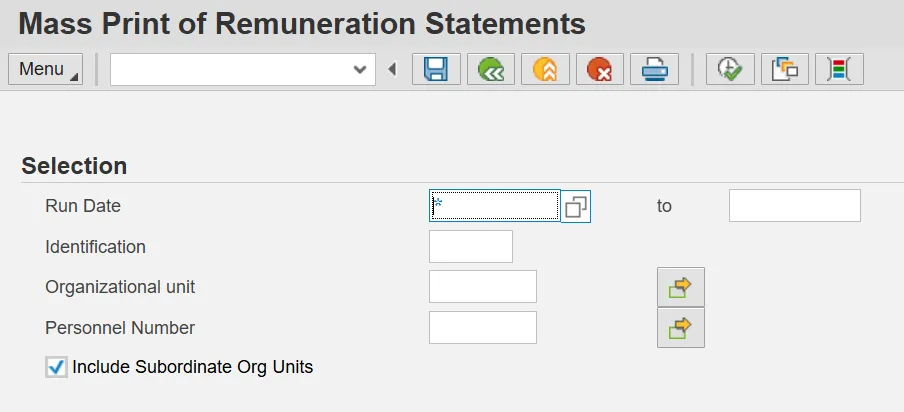Click the Run Date from field
904x412 pixels.
[494, 206]
